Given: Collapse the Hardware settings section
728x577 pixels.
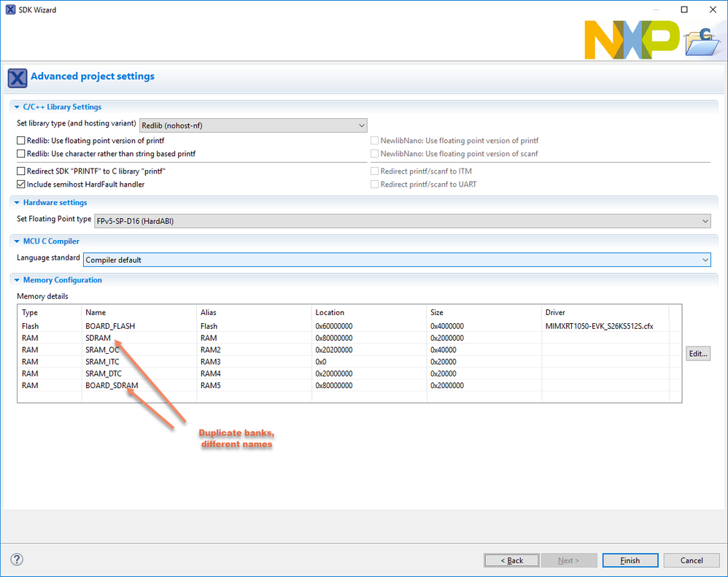Looking at the screenshot, I should 17,202.
